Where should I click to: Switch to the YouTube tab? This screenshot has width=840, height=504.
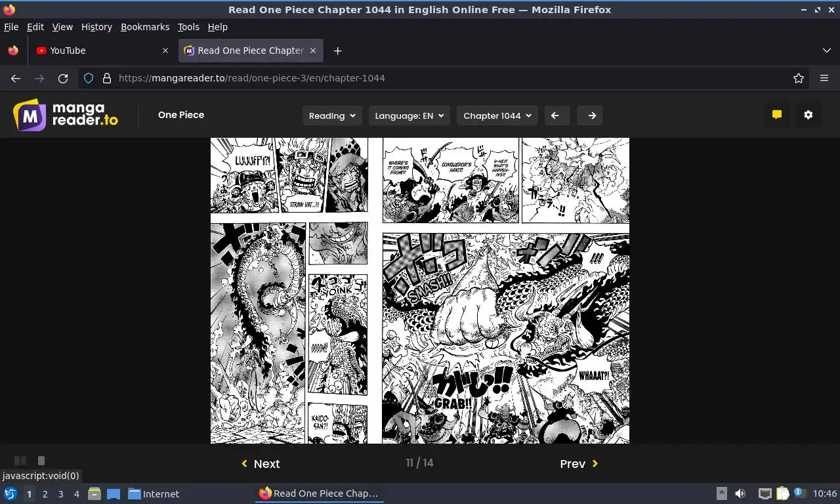click(x=103, y=51)
